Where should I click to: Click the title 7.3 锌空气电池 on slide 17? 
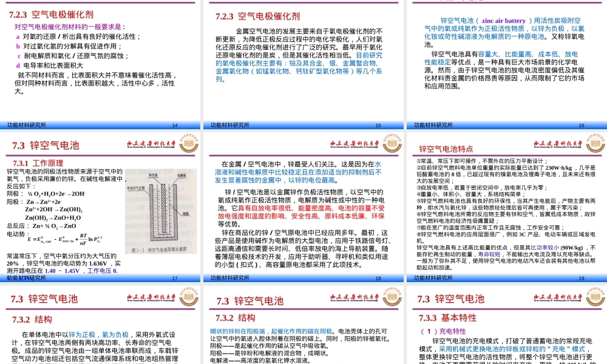coord(46,146)
